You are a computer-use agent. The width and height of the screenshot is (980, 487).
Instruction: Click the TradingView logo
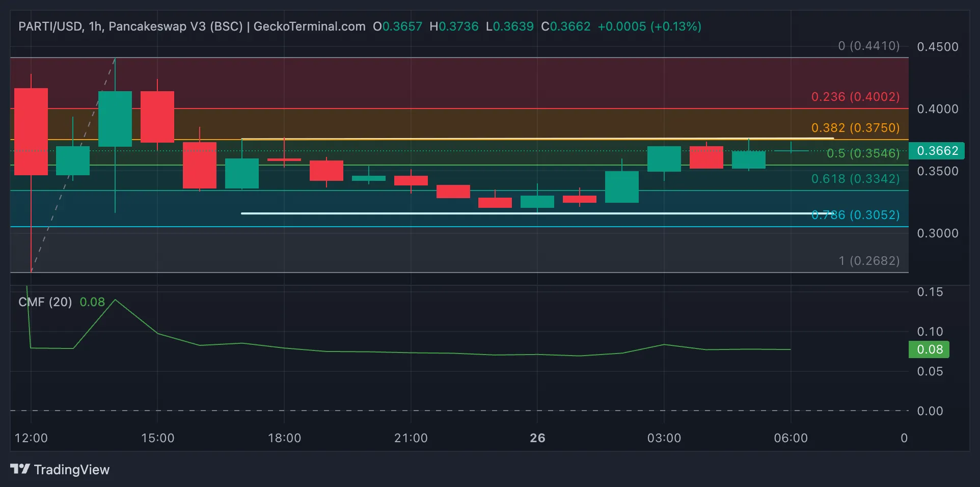point(60,469)
